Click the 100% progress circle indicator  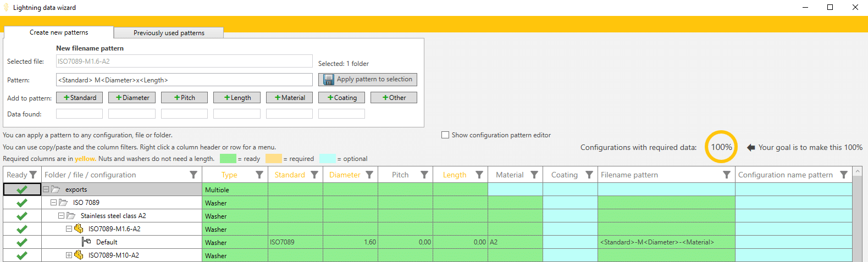[x=721, y=147]
